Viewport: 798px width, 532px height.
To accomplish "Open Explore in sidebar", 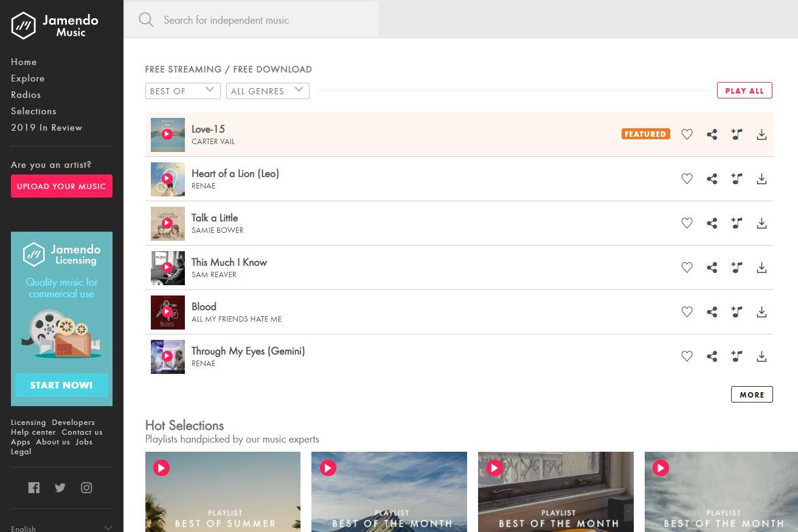I will click(28, 78).
